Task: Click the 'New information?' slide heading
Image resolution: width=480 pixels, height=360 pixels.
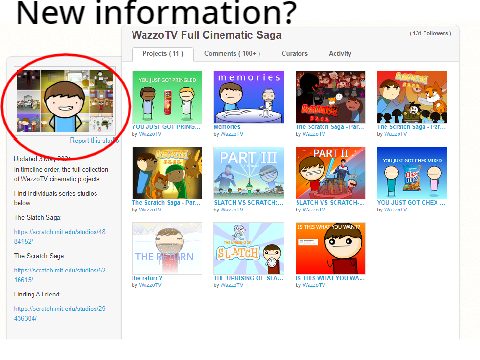Action: point(156,13)
